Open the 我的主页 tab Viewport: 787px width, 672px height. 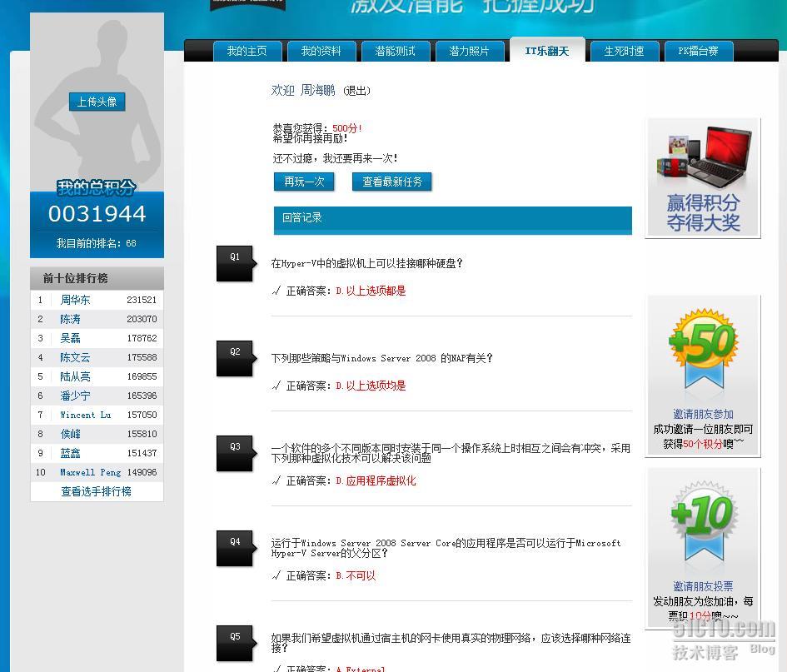point(247,51)
